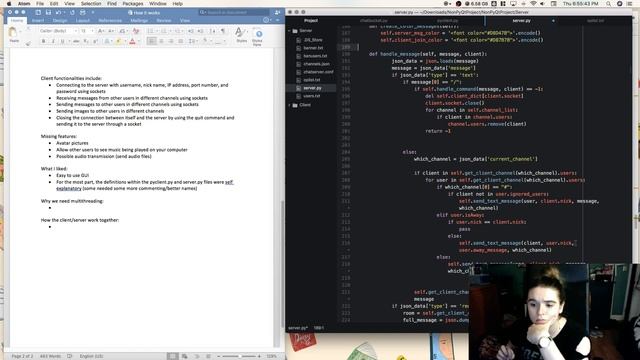Click the Print Layout view icon
The image size is (640, 360).
coord(173,356)
